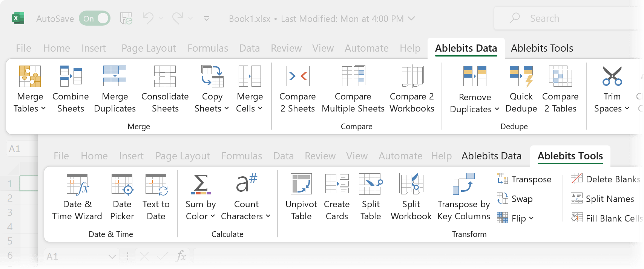
Task: Click the Compare 2 Sheets icon
Action: 297,76
